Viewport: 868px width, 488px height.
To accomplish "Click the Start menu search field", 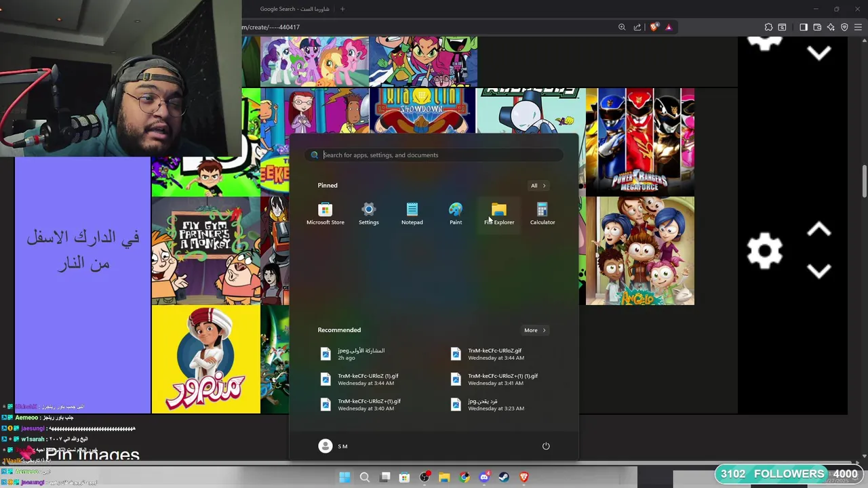I will [434, 155].
